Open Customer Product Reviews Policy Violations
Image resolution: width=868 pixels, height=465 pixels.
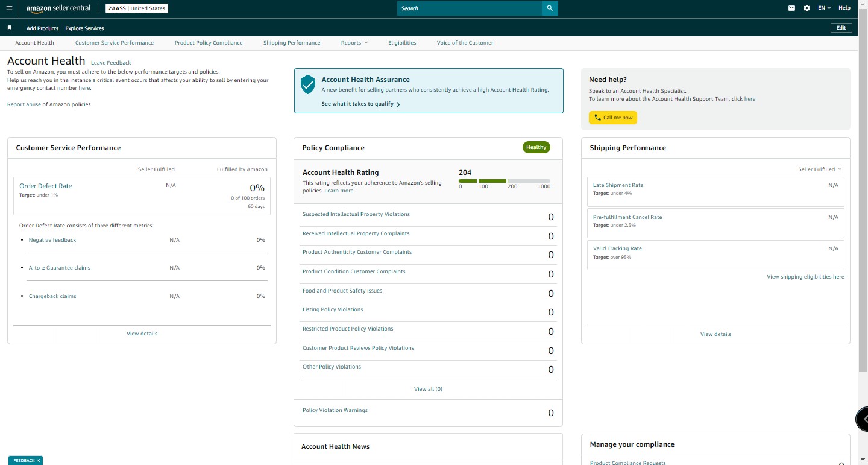pos(359,348)
